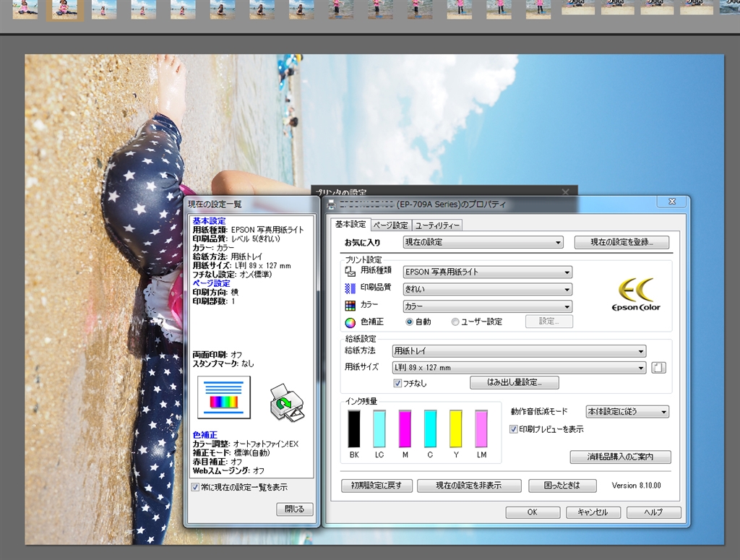Viewport: 740px width, 560px height.
Task: Click the 基本設定 heading in the settings list
Action: pos(209,221)
